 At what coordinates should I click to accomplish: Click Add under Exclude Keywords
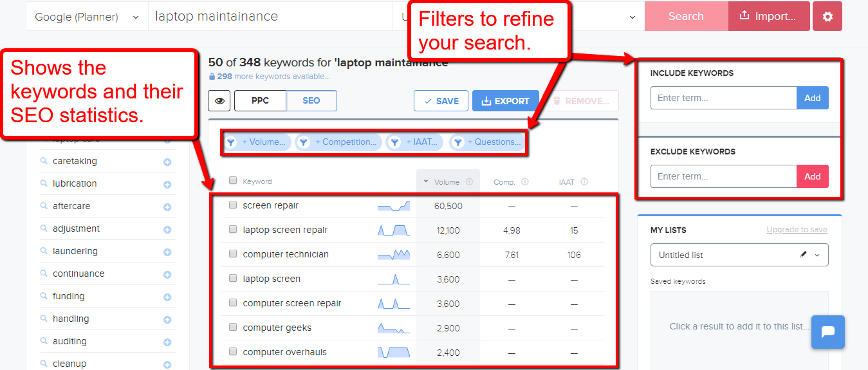pos(813,176)
